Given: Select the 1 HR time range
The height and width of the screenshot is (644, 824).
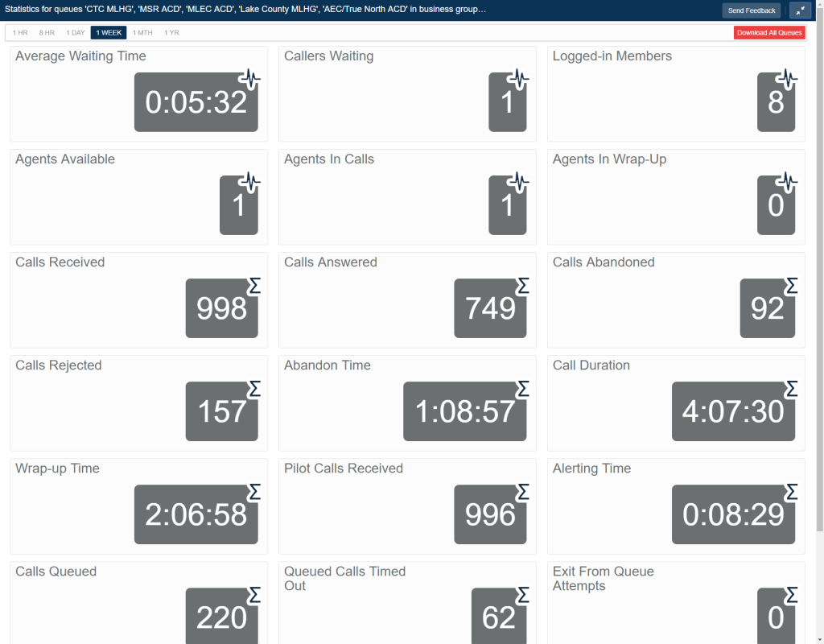Looking at the screenshot, I should tap(20, 32).
